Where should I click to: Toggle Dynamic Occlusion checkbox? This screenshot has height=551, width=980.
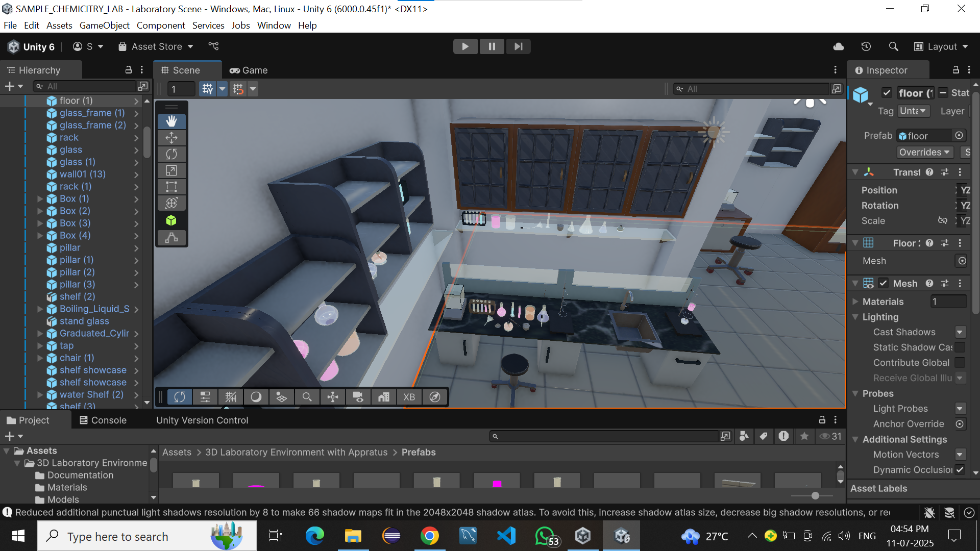click(960, 470)
